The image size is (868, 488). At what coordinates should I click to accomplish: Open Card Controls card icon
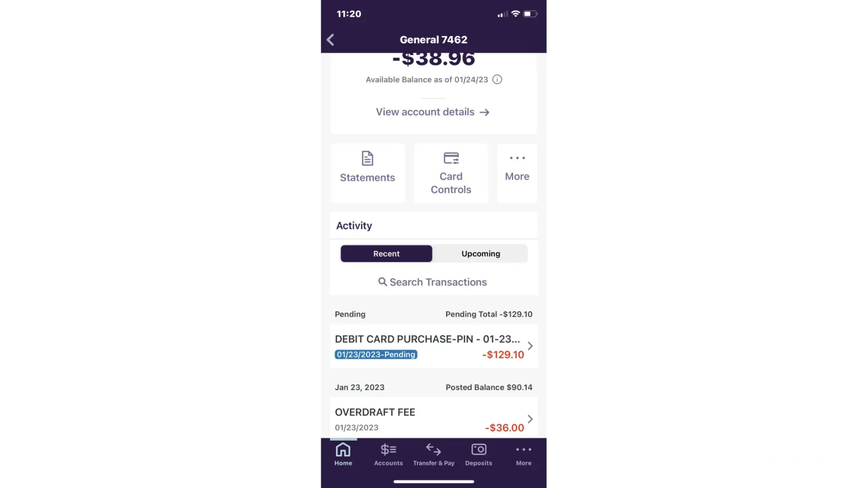point(451,158)
